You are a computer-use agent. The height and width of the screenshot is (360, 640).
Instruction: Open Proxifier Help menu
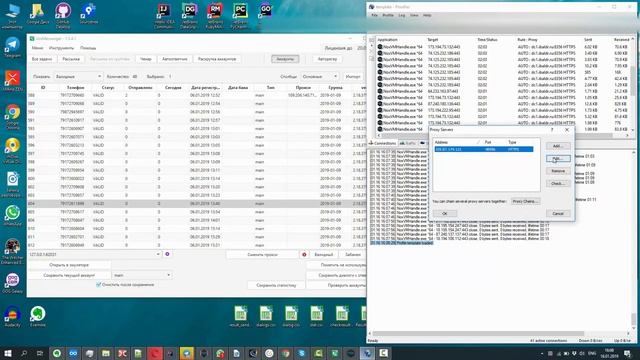(x=427, y=16)
